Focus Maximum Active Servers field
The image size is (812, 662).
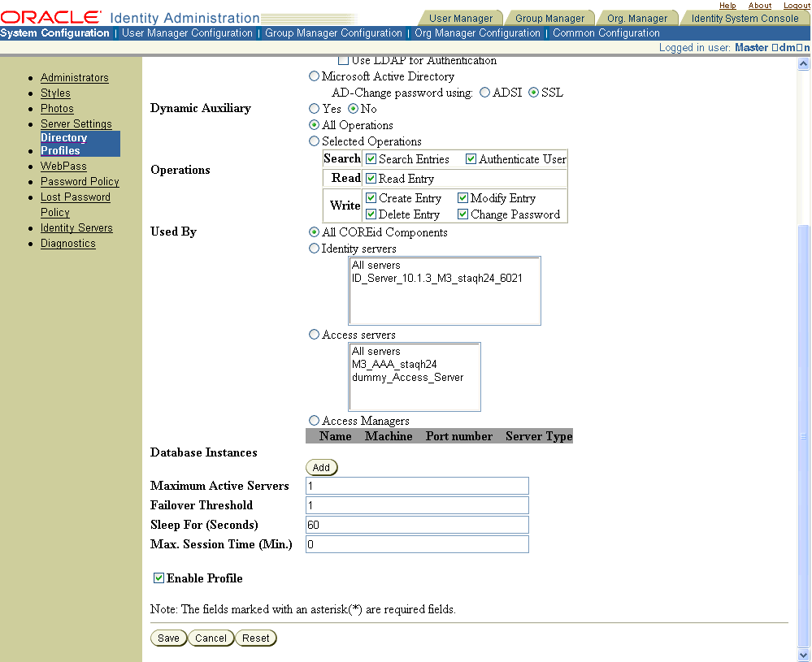click(x=417, y=486)
